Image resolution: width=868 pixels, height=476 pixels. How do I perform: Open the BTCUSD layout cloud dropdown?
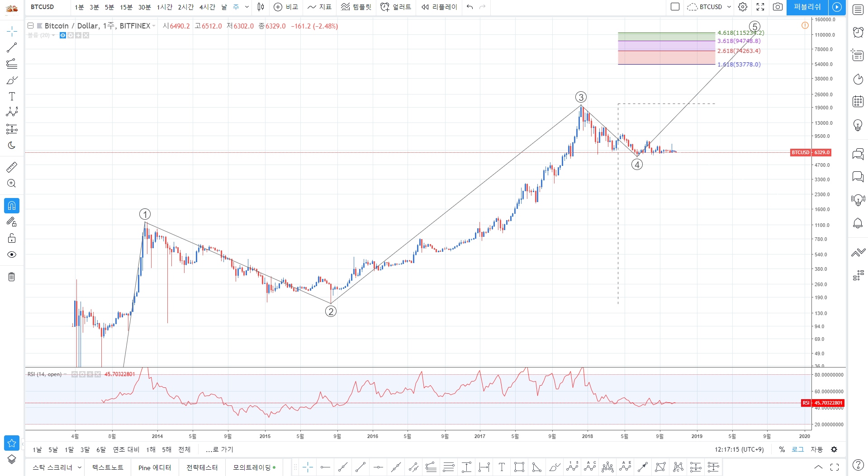tap(709, 7)
